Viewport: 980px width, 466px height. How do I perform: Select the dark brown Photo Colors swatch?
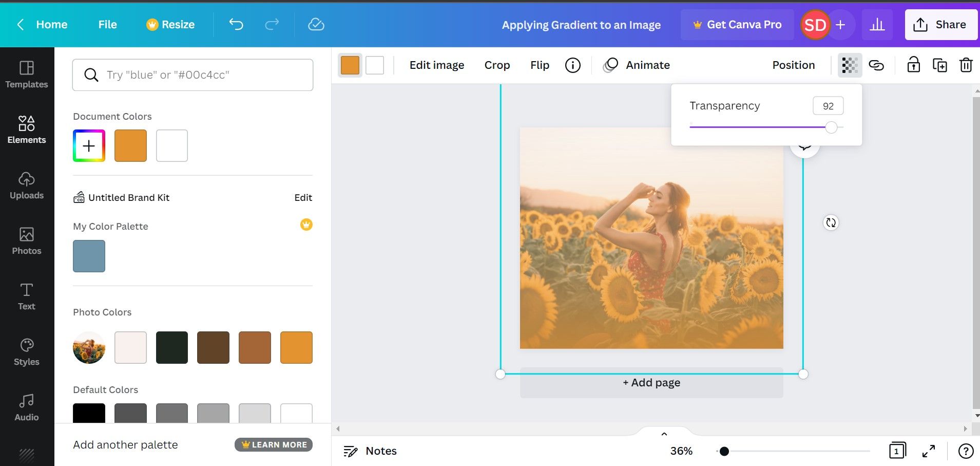(213, 348)
